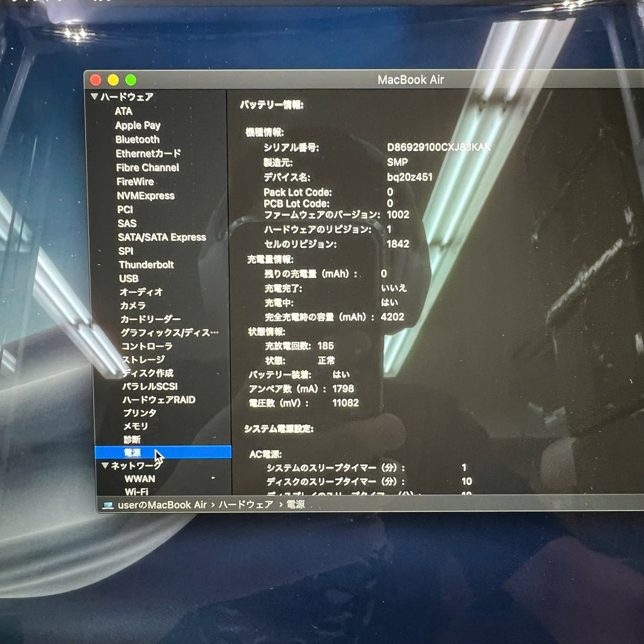Open the Thunderbolt entry

click(146, 265)
